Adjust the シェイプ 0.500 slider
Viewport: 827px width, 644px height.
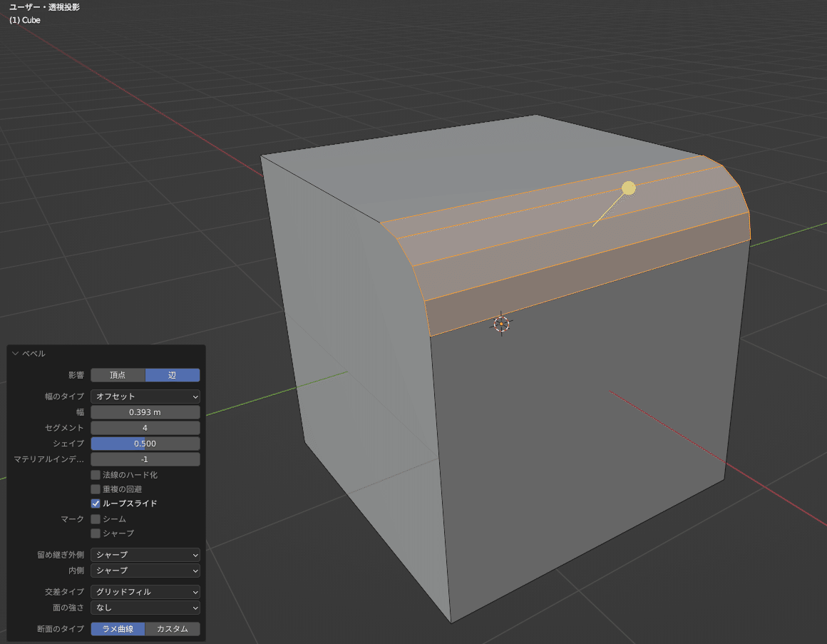point(145,444)
